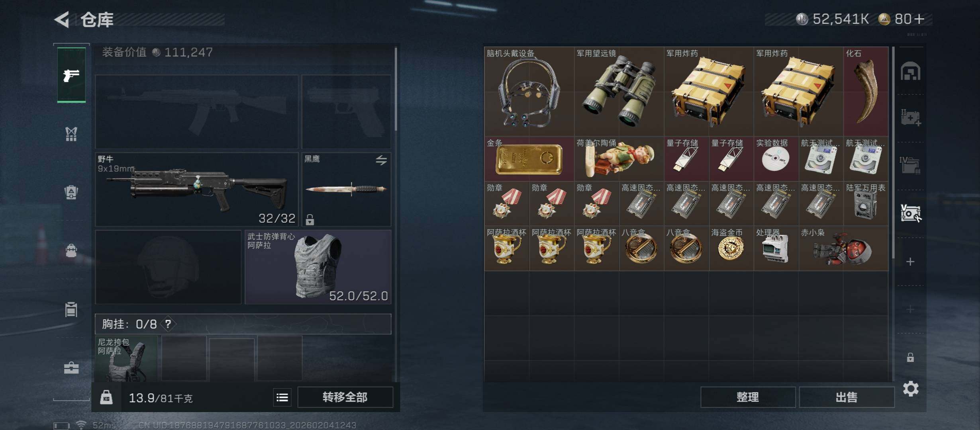Toggle the lock under the 黑鹰 knife
Image resolution: width=980 pixels, height=430 pixels.
[310, 219]
